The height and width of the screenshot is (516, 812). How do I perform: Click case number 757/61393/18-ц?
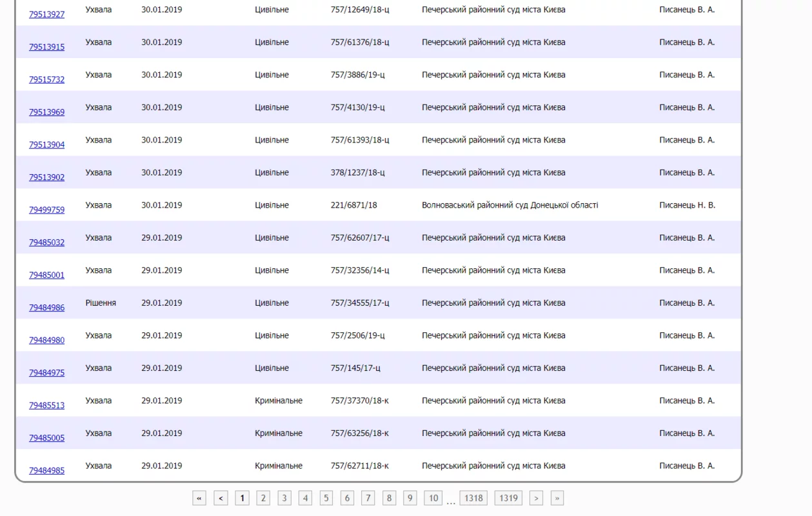pyautogui.click(x=360, y=140)
